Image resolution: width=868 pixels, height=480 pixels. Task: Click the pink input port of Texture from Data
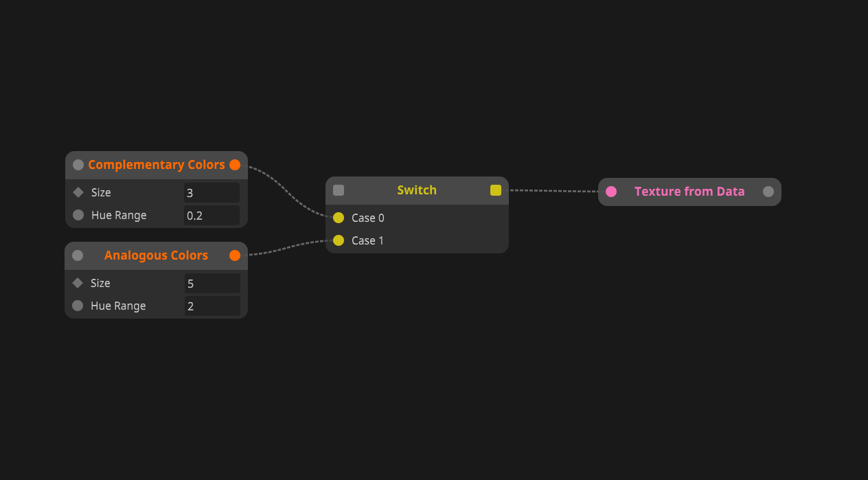(611, 192)
